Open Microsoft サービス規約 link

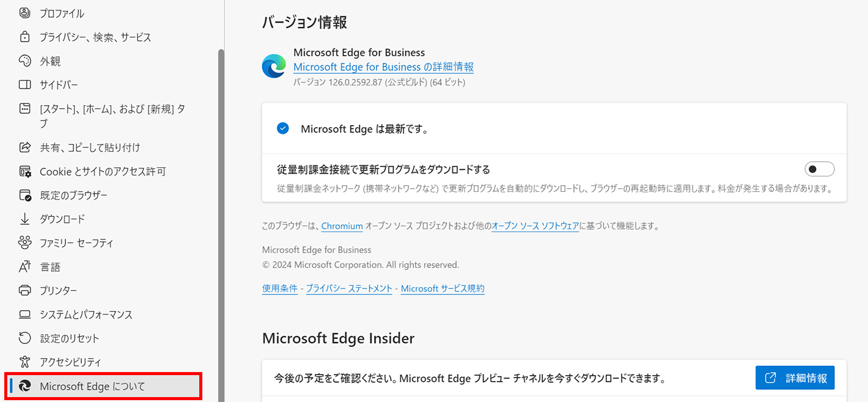443,288
